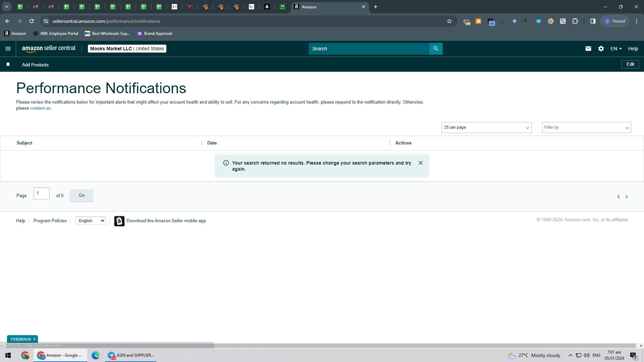Open the English footer language selector

(91, 221)
